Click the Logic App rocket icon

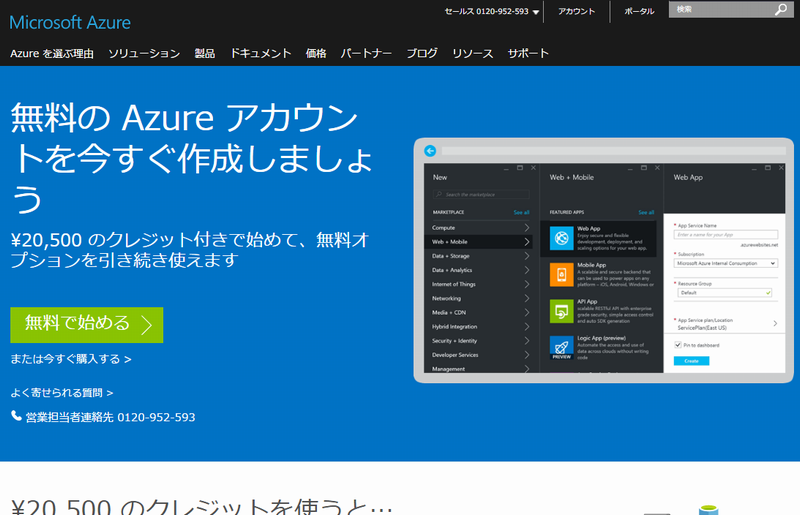click(562, 348)
